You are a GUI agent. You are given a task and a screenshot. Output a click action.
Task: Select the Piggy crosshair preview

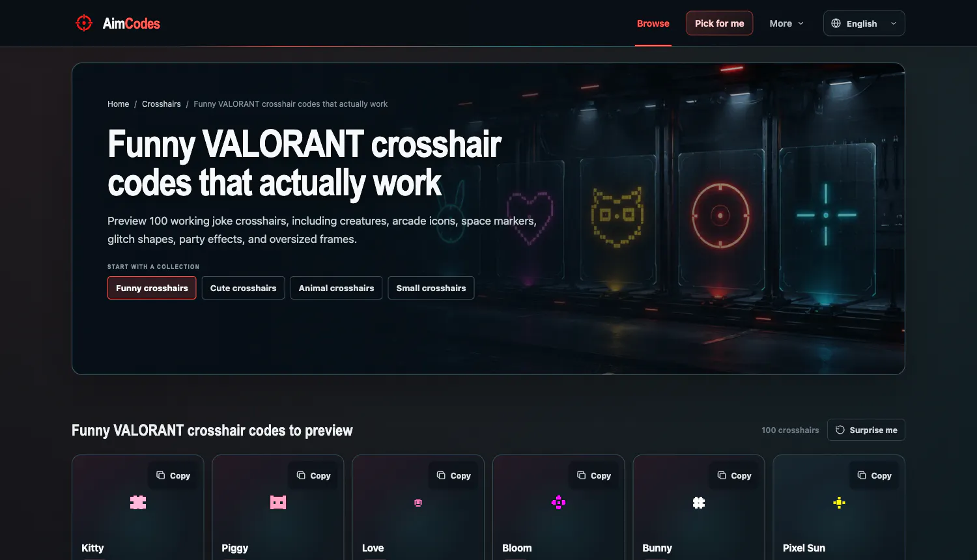(x=278, y=502)
